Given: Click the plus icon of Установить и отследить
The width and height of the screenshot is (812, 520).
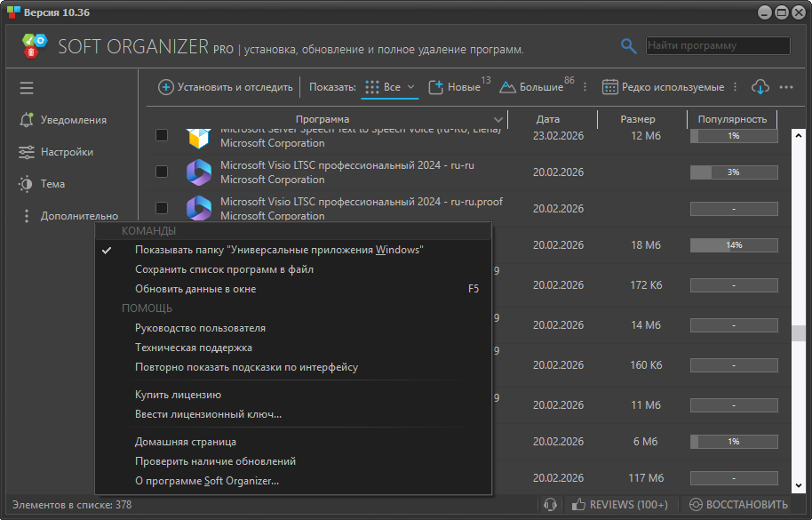Looking at the screenshot, I should click(166, 87).
